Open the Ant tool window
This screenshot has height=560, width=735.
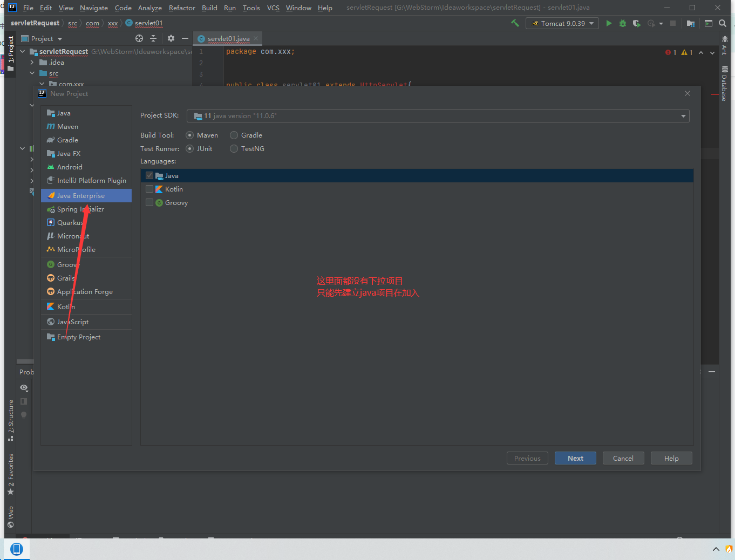(725, 45)
